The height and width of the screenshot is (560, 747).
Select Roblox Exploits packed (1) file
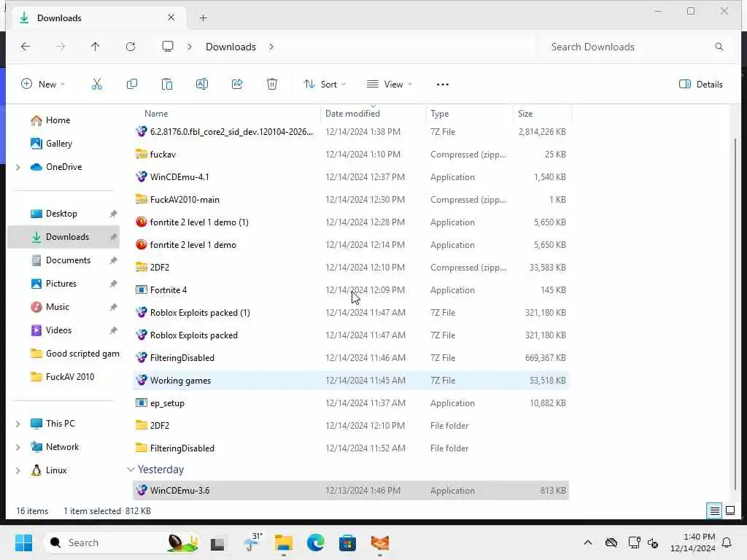click(x=351, y=313)
